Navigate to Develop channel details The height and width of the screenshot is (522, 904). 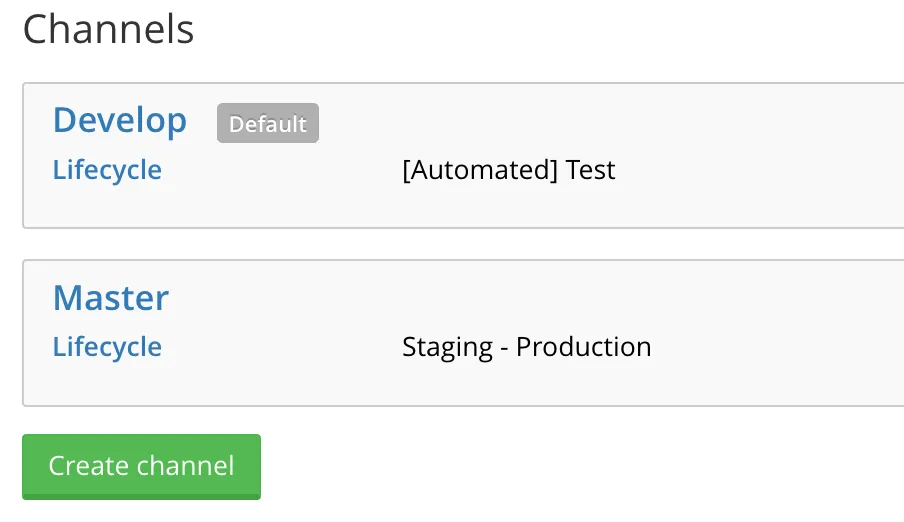(119, 121)
